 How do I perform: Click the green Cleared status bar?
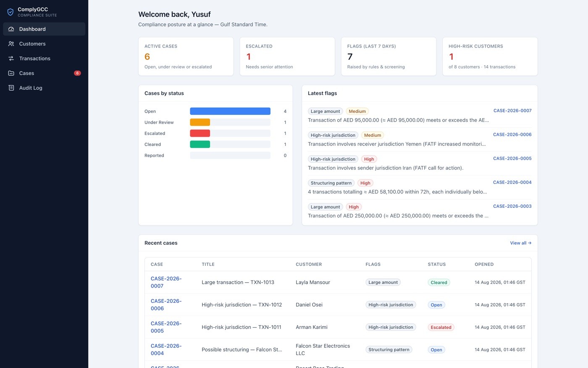point(200,144)
